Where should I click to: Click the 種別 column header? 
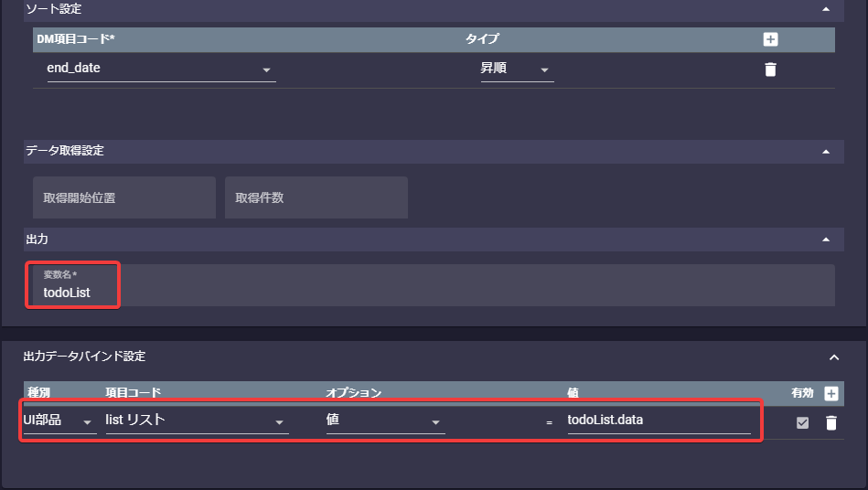[38, 393]
